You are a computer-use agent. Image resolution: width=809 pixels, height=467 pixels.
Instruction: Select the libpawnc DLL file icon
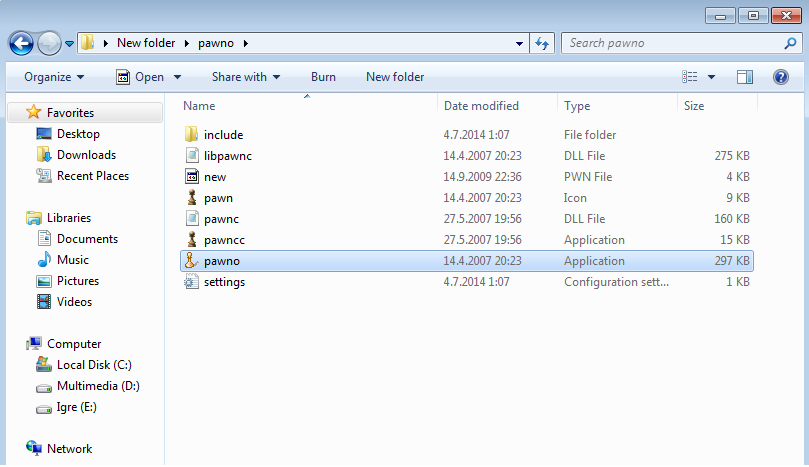(192, 156)
